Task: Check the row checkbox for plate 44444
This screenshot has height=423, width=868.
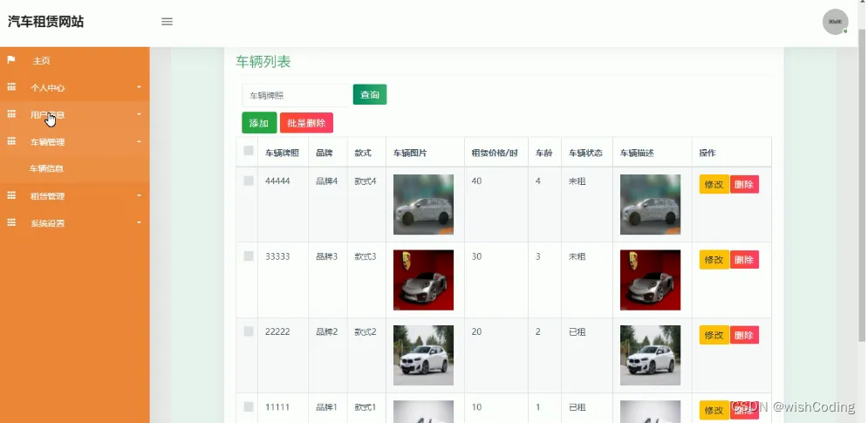Action: (x=249, y=181)
